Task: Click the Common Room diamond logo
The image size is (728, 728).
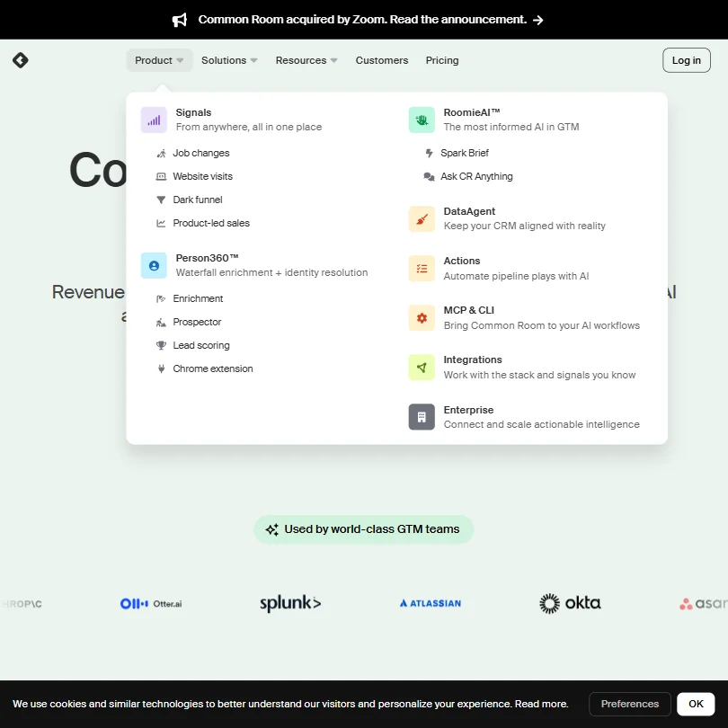Action: click(21, 60)
